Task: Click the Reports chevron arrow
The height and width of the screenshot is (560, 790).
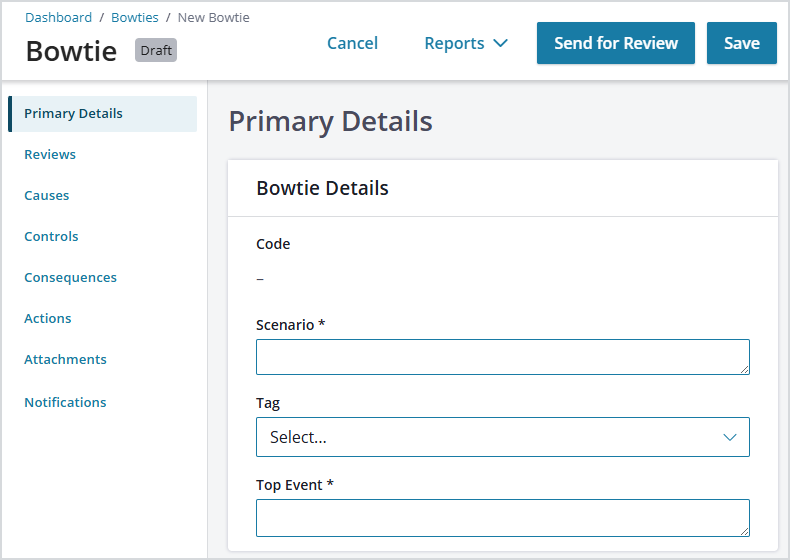Action: pos(500,43)
